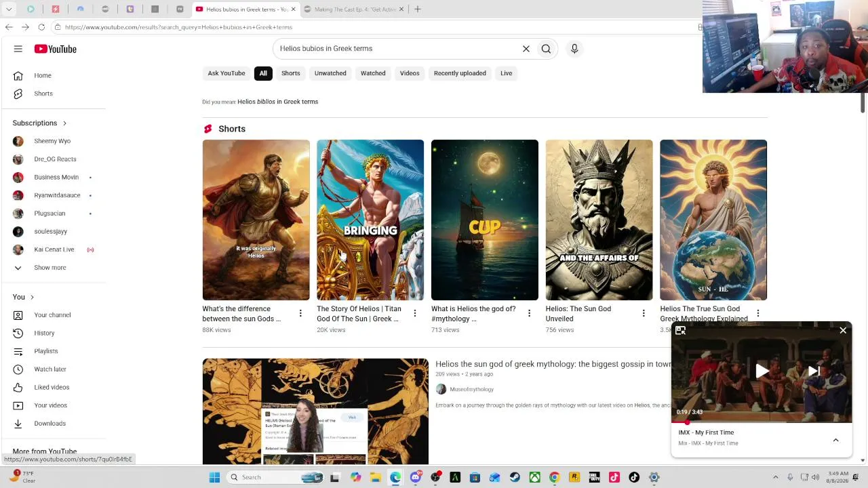Open the Greek vase video thumbnail
Screen dimensions: 868x488
tap(315, 411)
